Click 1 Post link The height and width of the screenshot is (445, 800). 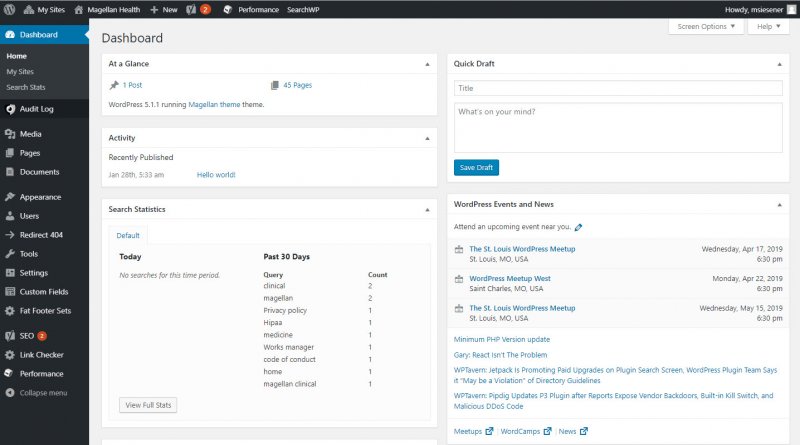point(132,85)
